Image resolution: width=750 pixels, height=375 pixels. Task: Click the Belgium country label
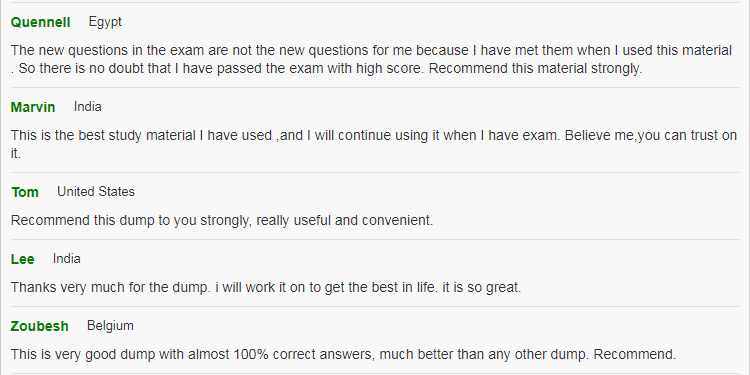point(110,326)
